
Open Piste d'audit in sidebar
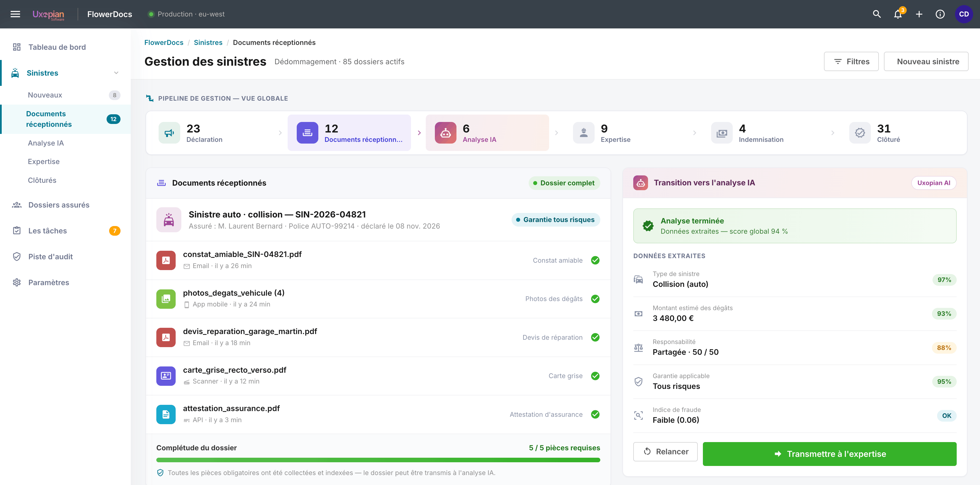pyautogui.click(x=65, y=256)
